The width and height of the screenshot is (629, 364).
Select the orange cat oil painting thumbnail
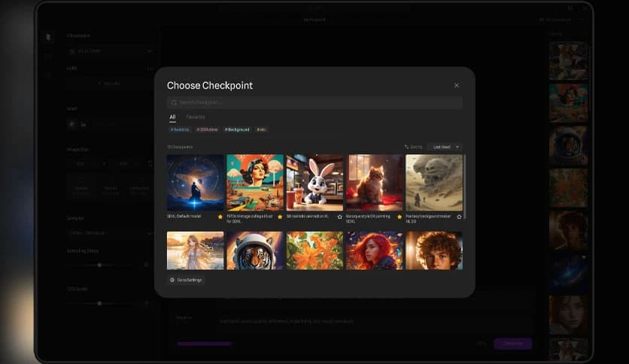click(375, 183)
